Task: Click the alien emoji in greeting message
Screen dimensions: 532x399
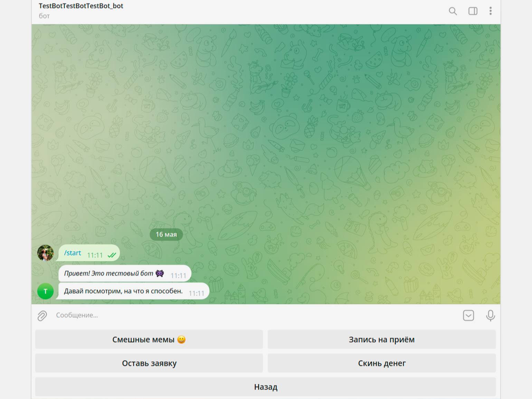Action: [x=160, y=273]
